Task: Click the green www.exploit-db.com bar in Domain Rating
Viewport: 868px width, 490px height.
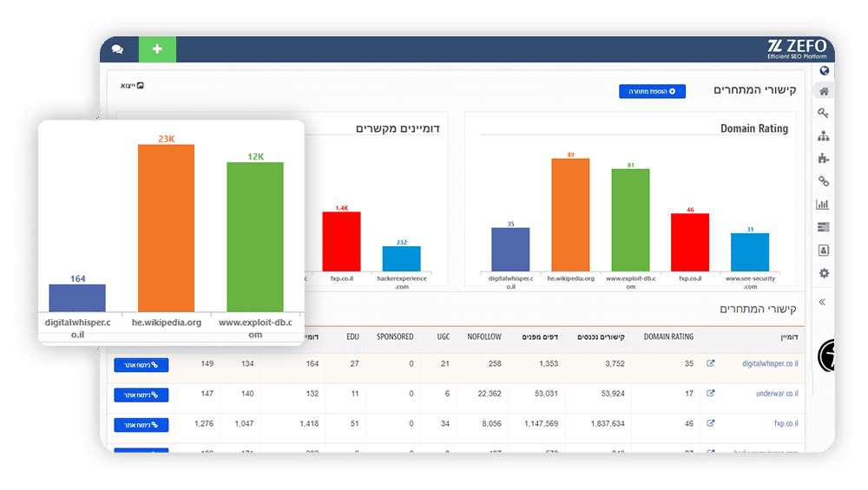Action: click(630, 220)
